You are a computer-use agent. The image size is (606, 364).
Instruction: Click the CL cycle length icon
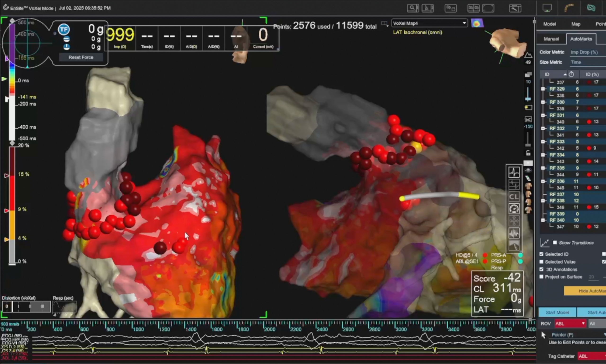pos(514,197)
